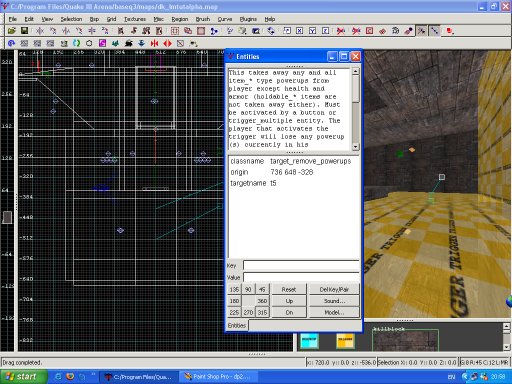Click the Scale Y toolbar icon
512x384 pixels.
click(313, 31)
